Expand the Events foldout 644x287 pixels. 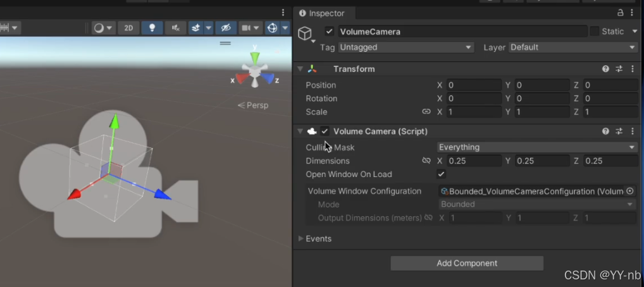[x=300, y=238]
